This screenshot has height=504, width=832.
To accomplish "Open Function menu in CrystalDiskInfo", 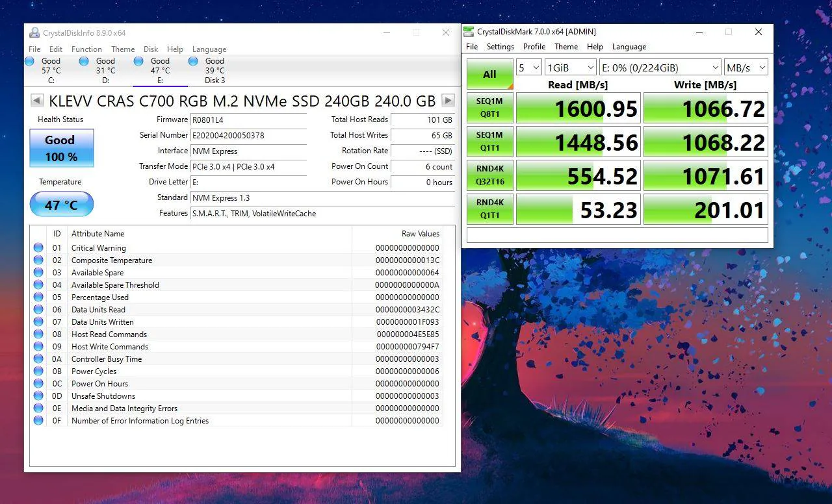I will pyautogui.click(x=86, y=49).
